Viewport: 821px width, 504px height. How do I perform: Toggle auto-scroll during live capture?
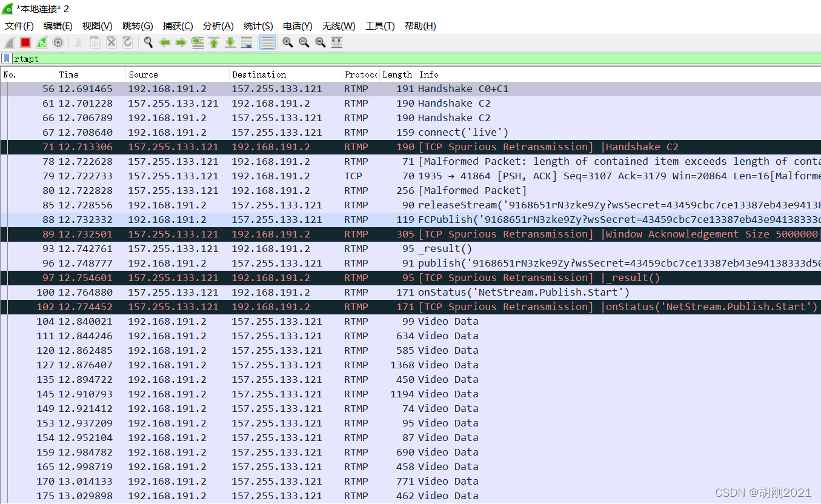[x=247, y=42]
